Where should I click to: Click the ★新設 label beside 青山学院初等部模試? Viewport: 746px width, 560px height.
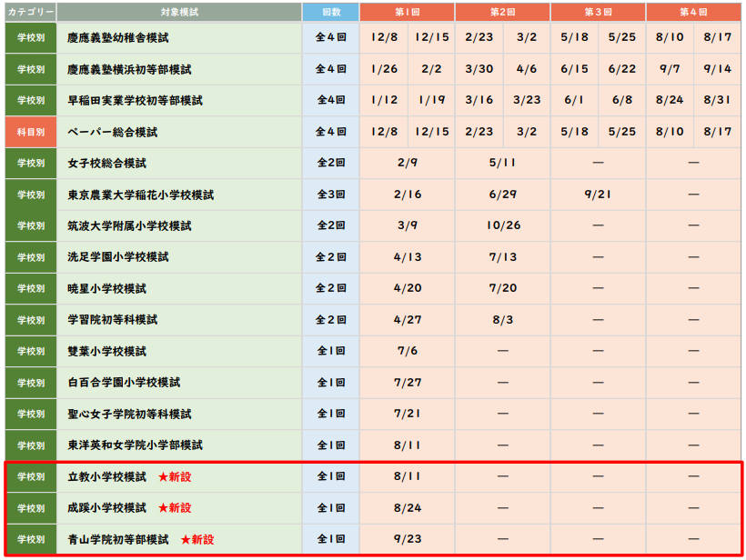[197, 540]
